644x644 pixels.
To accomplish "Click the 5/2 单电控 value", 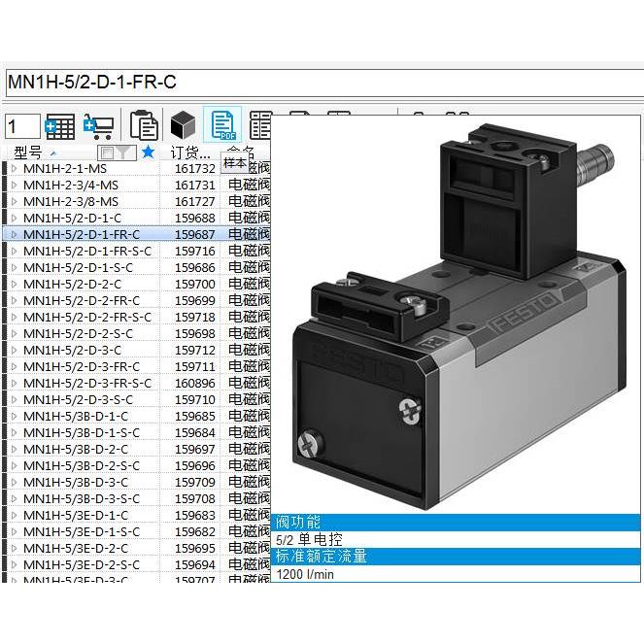I will (x=309, y=540).
